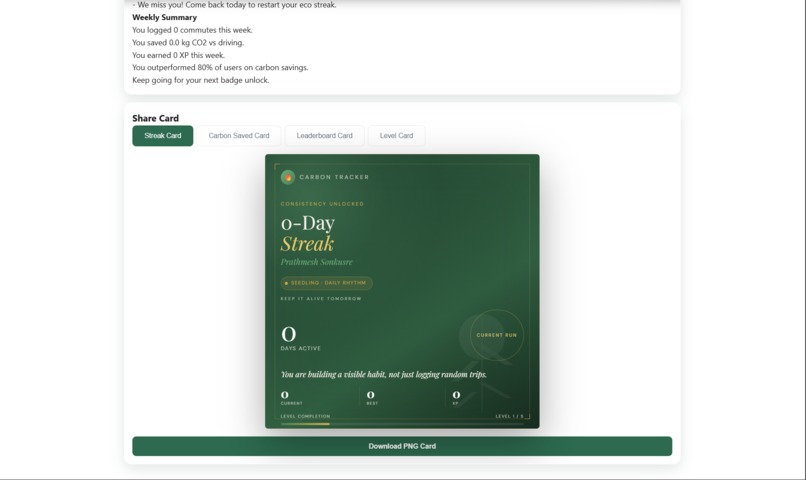The image size is (806, 480).
Task: Click the CONSISTENCY UNLOCKED label
Action: pyautogui.click(x=322, y=204)
